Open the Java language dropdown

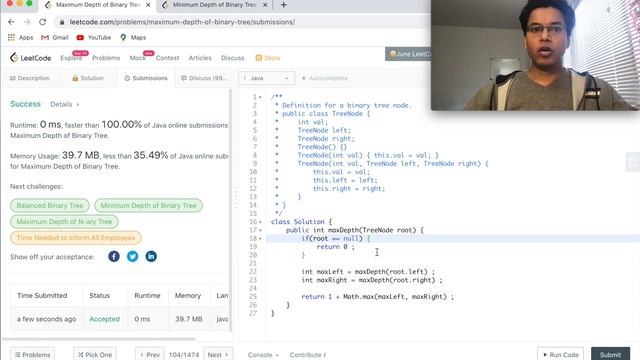[266, 78]
